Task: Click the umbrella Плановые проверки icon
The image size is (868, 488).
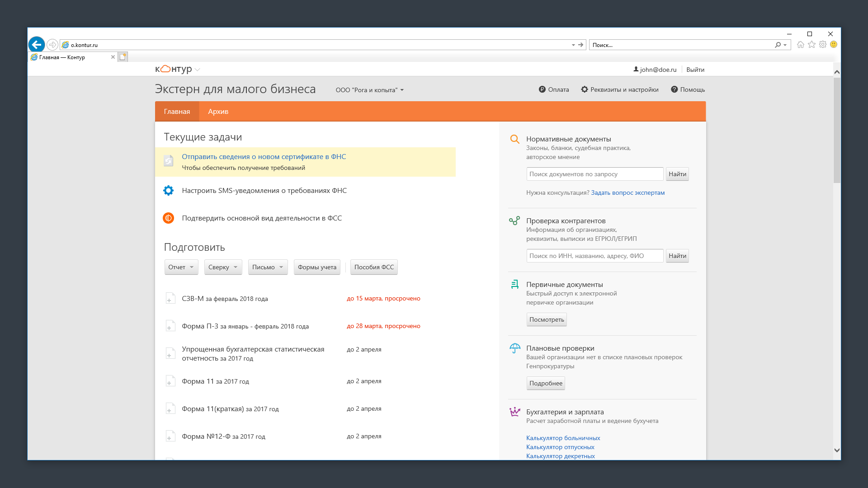Action: [514, 348]
